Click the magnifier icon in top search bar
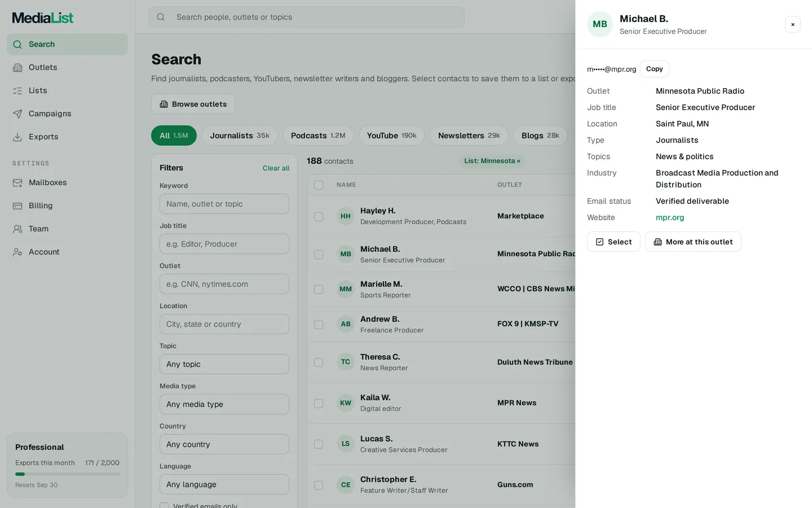 (x=161, y=17)
